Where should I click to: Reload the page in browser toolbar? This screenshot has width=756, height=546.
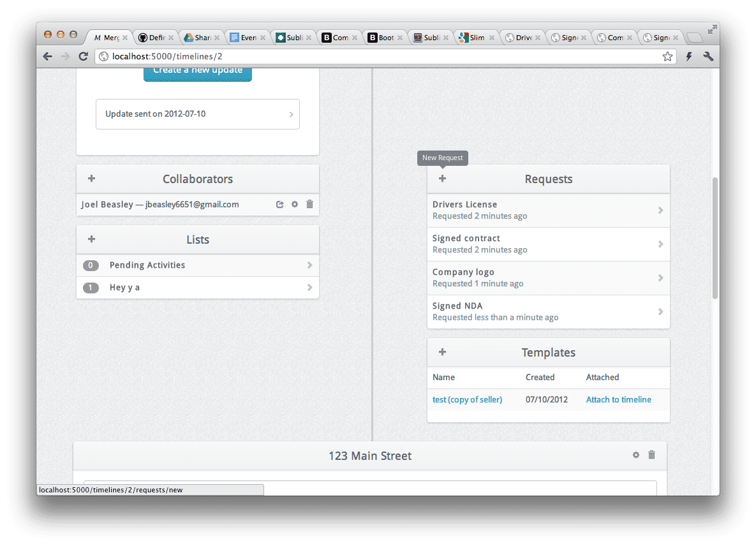[83, 56]
